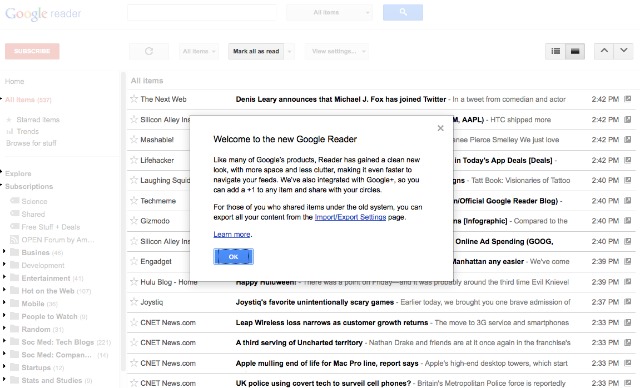
Task: Star the Techmeme item
Action: [x=133, y=200]
